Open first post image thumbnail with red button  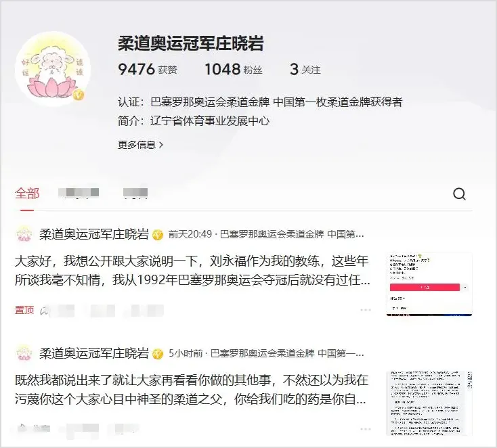point(429,284)
